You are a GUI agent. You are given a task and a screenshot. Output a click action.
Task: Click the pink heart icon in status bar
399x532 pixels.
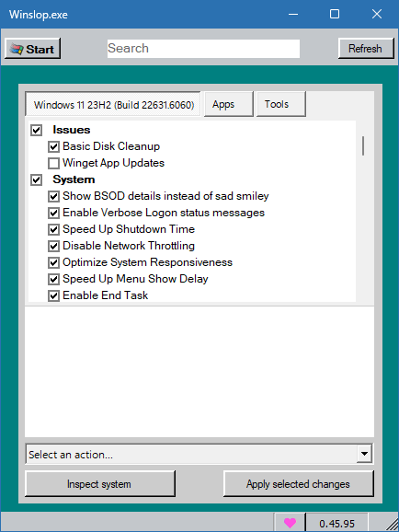(290, 523)
